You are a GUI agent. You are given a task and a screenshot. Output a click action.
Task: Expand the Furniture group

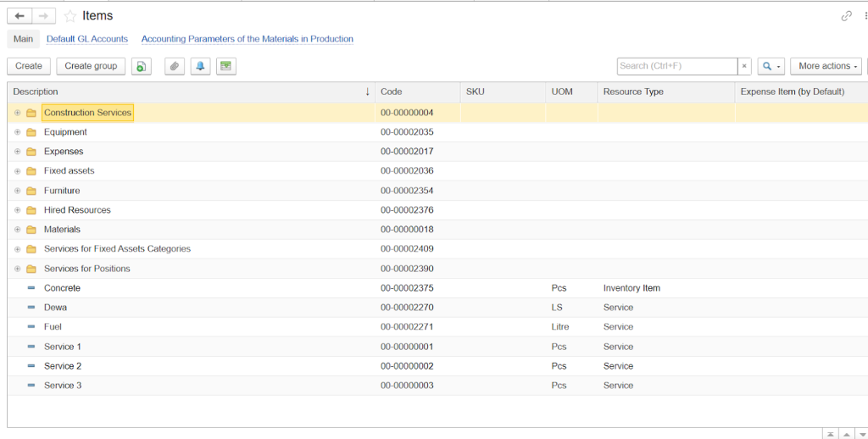click(x=17, y=191)
